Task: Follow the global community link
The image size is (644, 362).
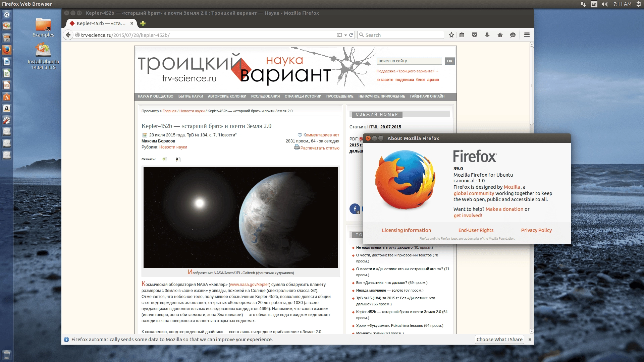Action: point(474,193)
